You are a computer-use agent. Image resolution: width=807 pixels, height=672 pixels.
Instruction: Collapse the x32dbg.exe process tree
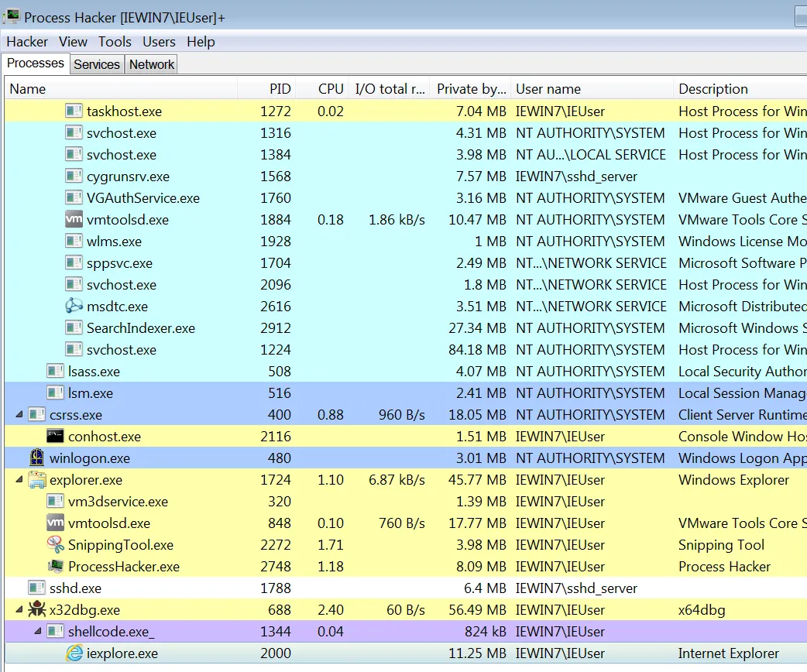(x=19, y=610)
